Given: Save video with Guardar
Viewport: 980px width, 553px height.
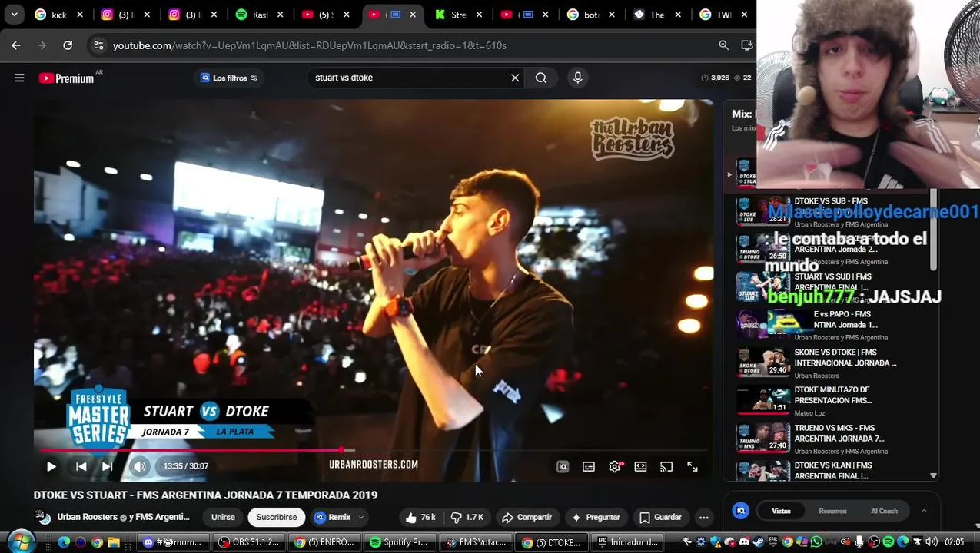Looking at the screenshot, I should [x=659, y=518].
